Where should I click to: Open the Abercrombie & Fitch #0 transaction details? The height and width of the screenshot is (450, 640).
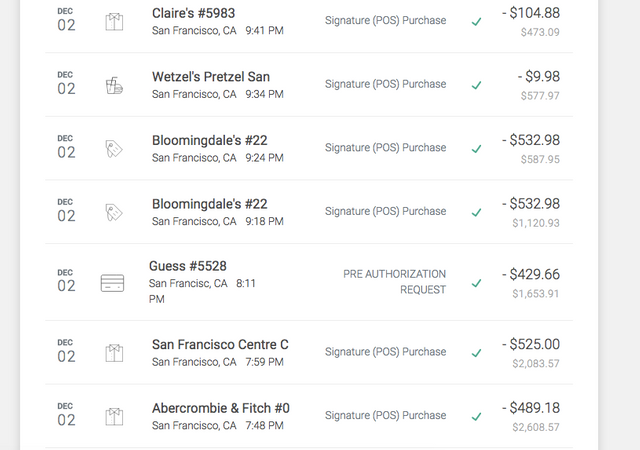[309, 416]
